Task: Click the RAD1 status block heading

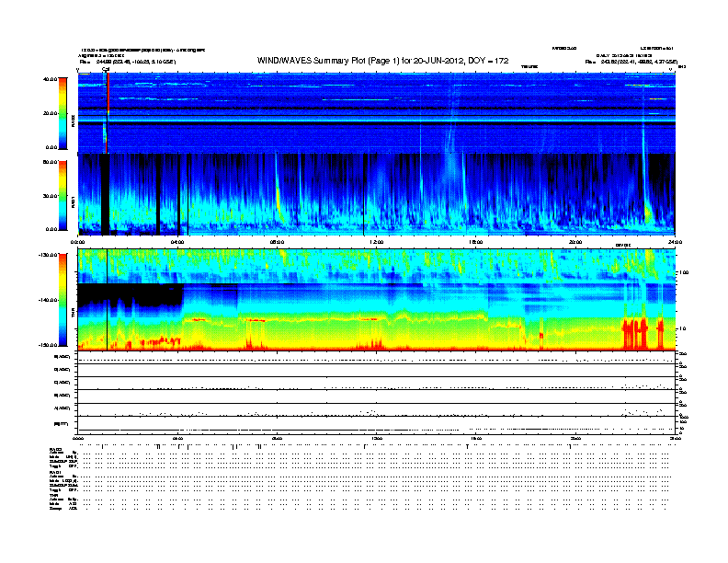Action: tap(53, 472)
